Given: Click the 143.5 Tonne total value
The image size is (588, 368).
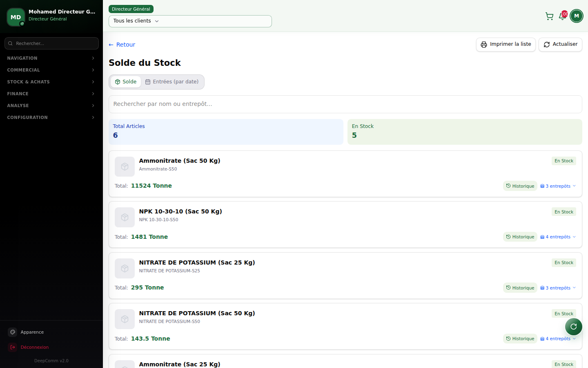Looking at the screenshot, I should coord(151,339).
